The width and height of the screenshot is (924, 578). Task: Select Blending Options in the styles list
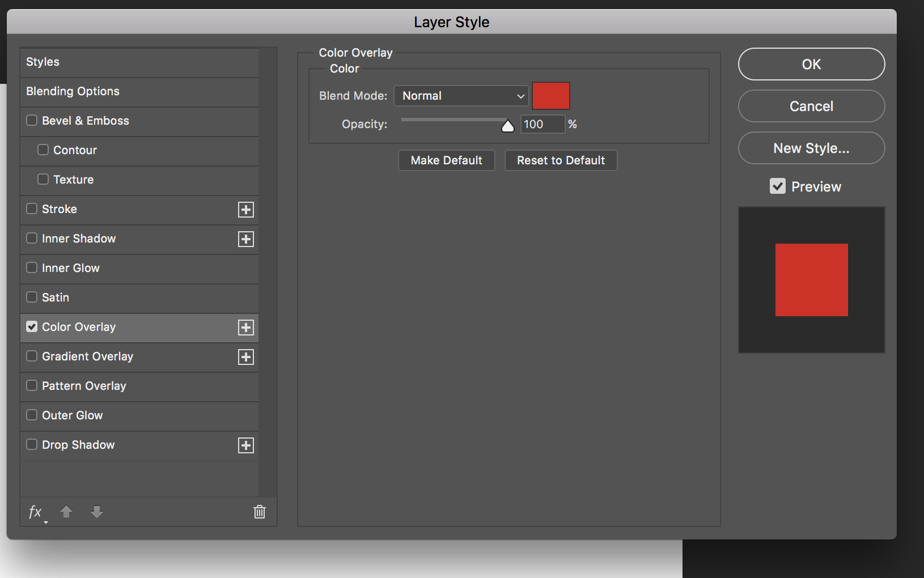73,91
